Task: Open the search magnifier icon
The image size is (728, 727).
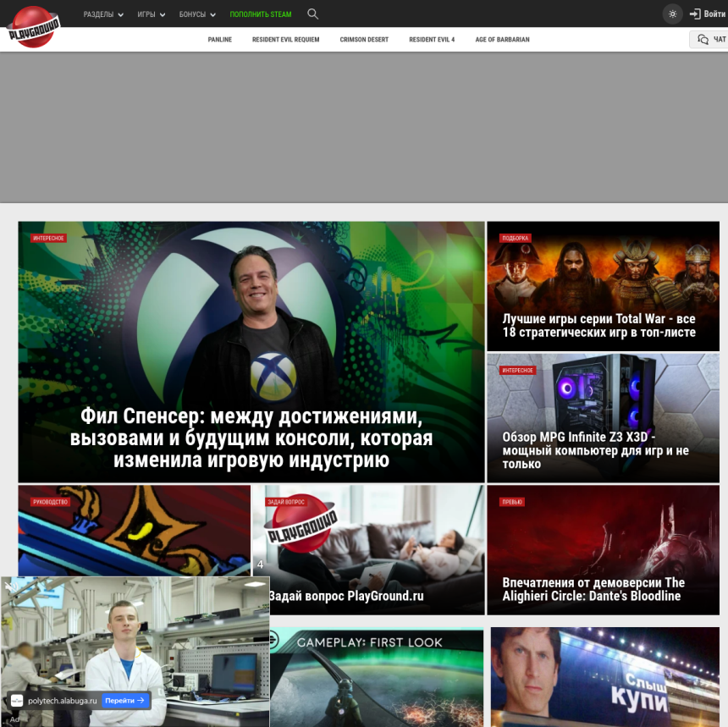Action: (x=313, y=14)
